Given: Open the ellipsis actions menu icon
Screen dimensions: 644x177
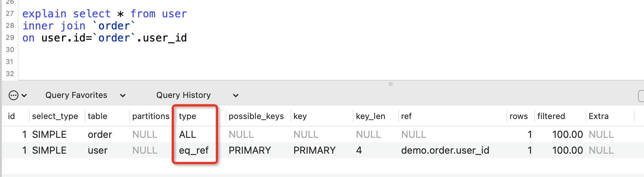Looking at the screenshot, I should [x=13, y=95].
